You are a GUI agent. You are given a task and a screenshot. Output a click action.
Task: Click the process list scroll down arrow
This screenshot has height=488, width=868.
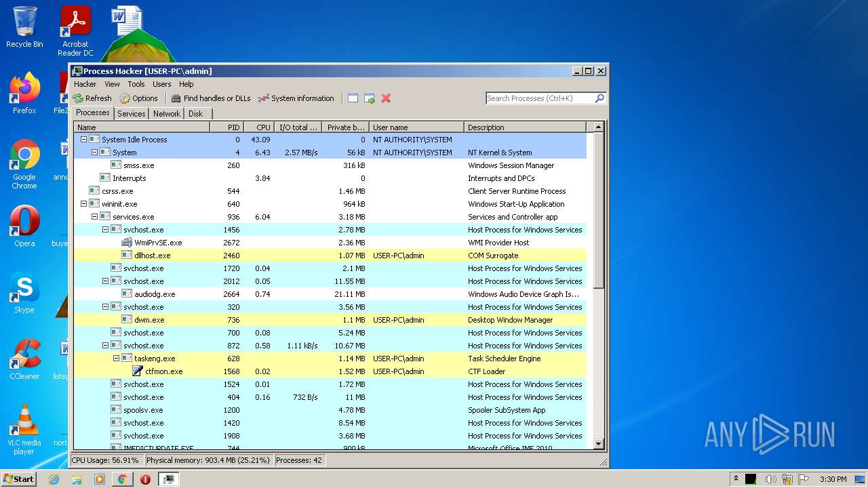[x=598, y=444]
